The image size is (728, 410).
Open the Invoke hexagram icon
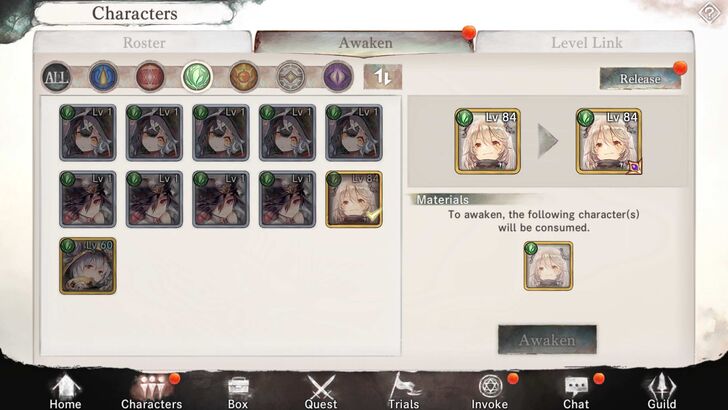[x=490, y=391]
